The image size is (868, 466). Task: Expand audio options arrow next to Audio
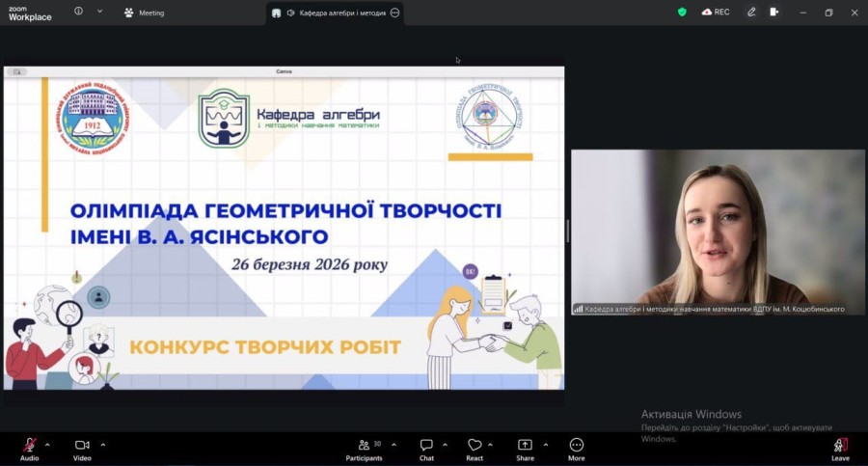click(x=47, y=445)
